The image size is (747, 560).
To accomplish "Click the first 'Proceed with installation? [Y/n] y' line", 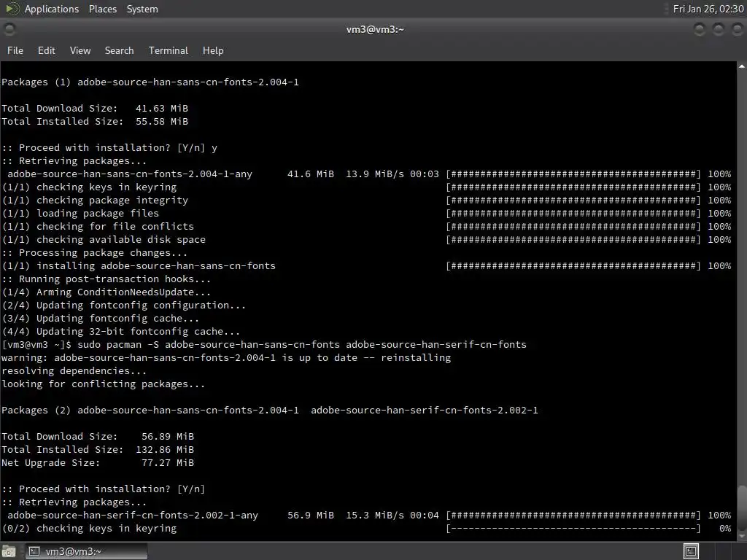I will coord(109,147).
